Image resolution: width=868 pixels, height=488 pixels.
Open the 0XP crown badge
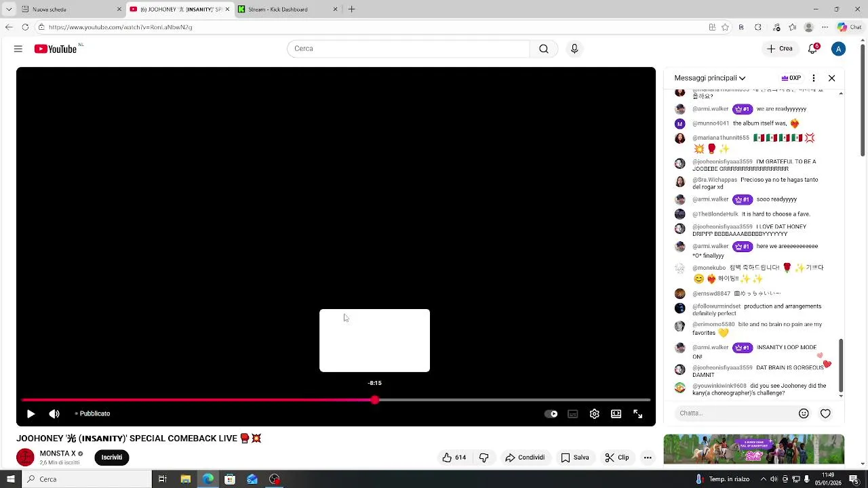791,78
